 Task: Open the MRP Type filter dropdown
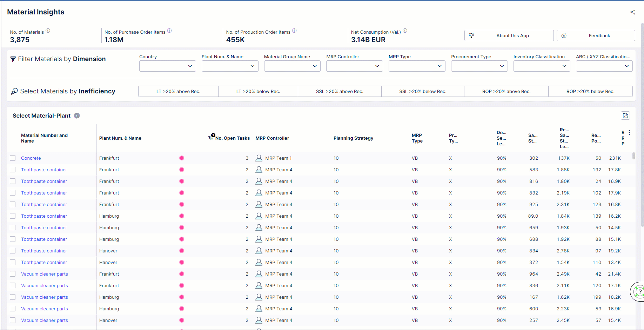[x=417, y=66]
